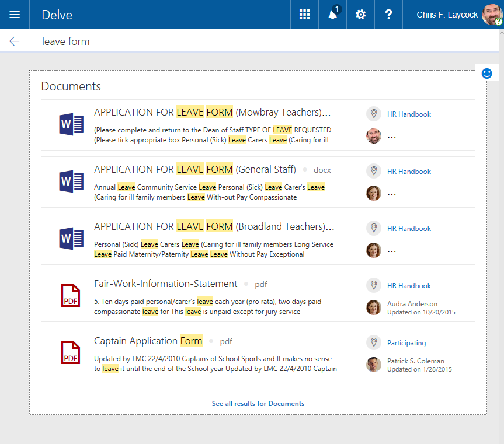The height and width of the screenshot is (444, 504).
Task: Click the Delve app title
Action: pyautogui.click(x=57, y=15)
